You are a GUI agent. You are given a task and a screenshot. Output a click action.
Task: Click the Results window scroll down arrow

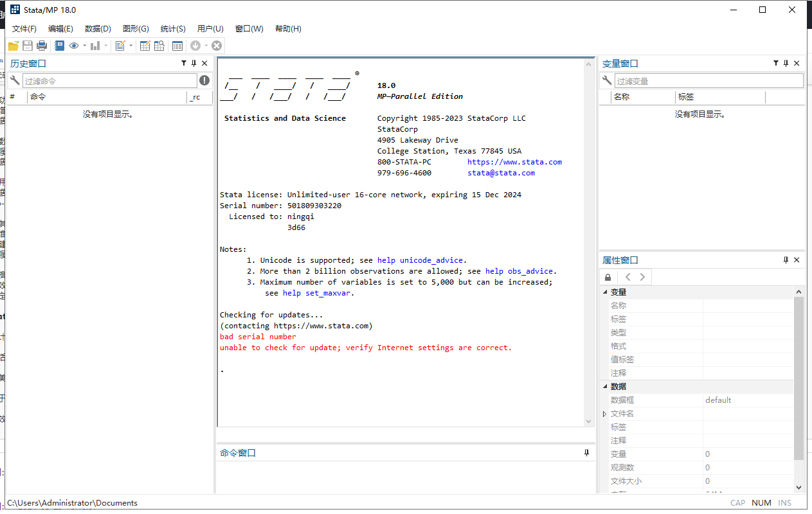tap(589, 421)
